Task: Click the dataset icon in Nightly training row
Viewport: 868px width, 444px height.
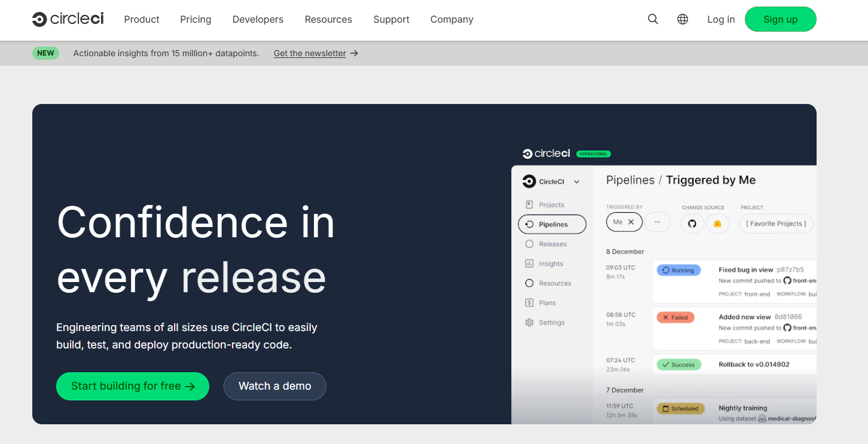Action: click(762, 419)
